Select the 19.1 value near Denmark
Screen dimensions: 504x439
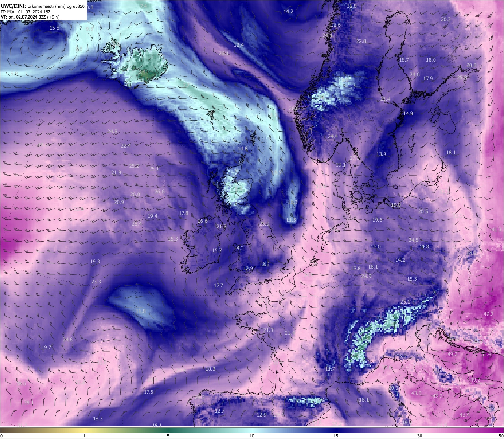[x=341, y=165]
